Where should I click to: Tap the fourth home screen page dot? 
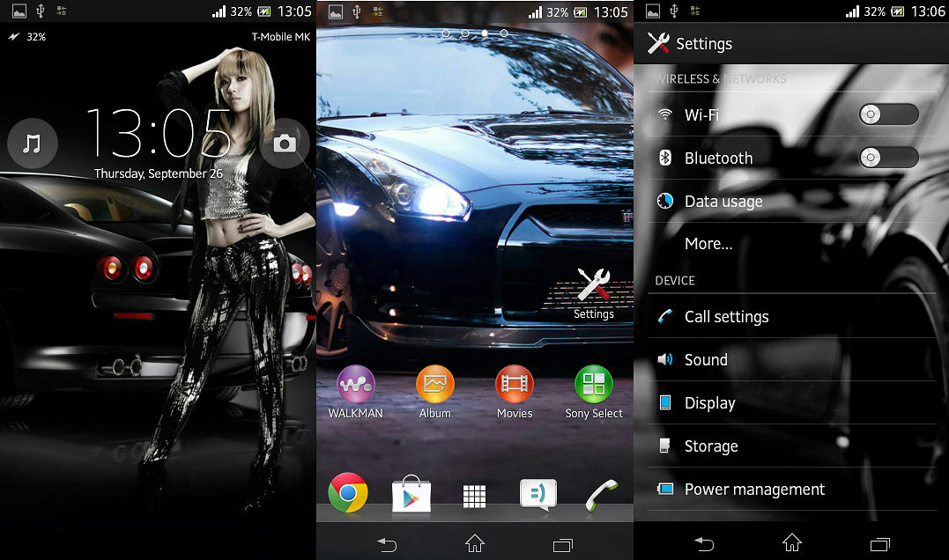[503, 33]
